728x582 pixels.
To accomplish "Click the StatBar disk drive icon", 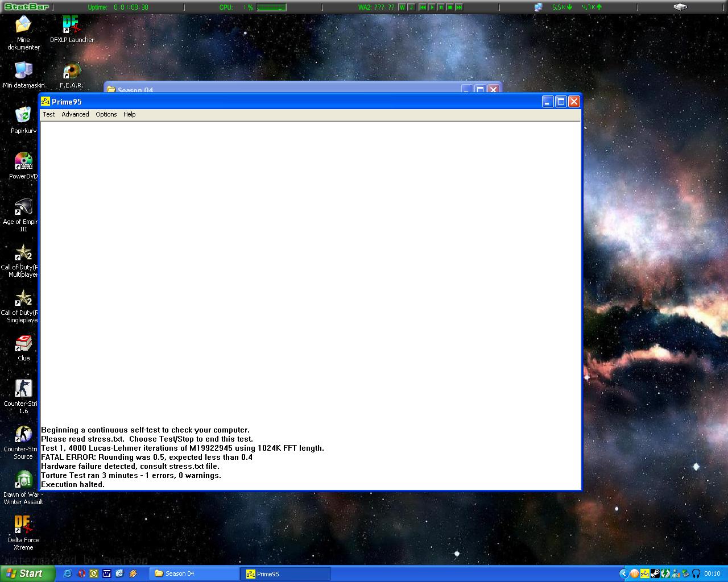I will (680, 7).
